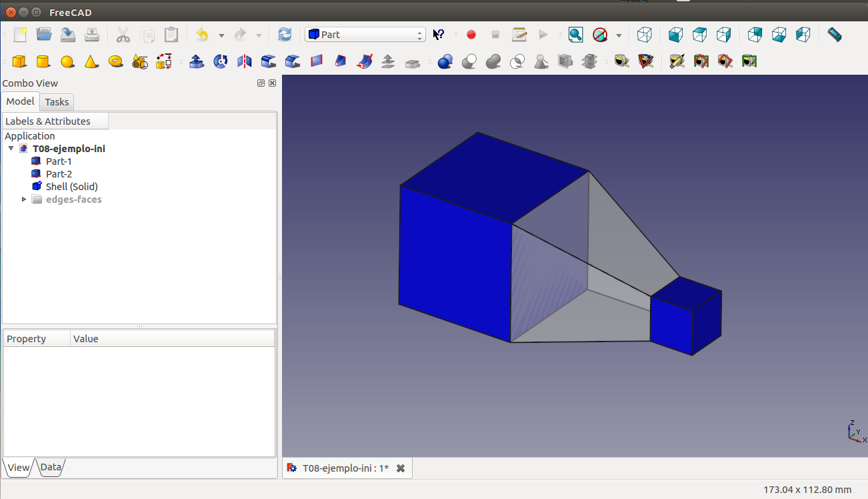Switch to the Tasks tab

tap(57, 102)
